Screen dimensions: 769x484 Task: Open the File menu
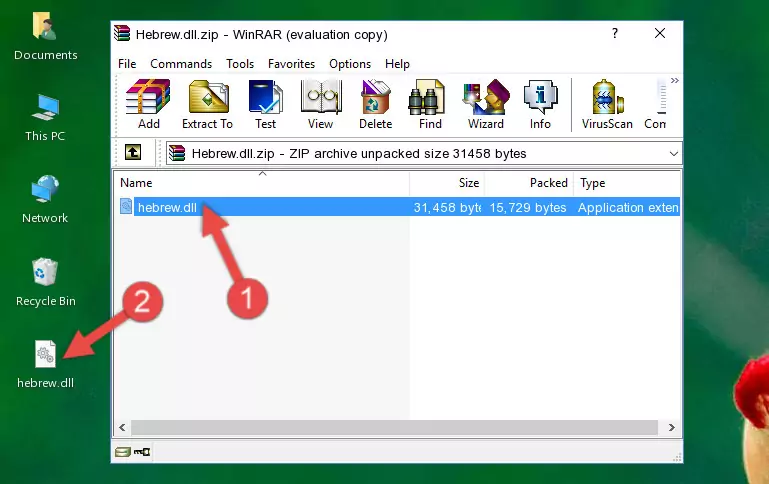pos(127,64)
